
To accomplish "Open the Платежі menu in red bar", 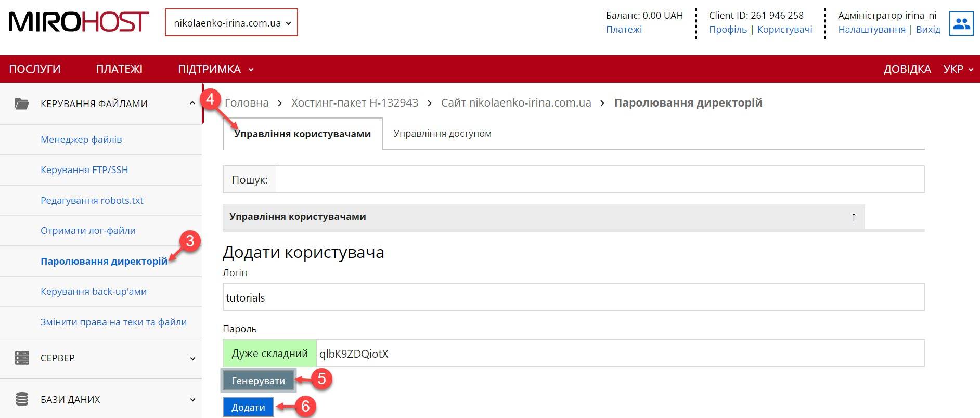I will [119, 69].
